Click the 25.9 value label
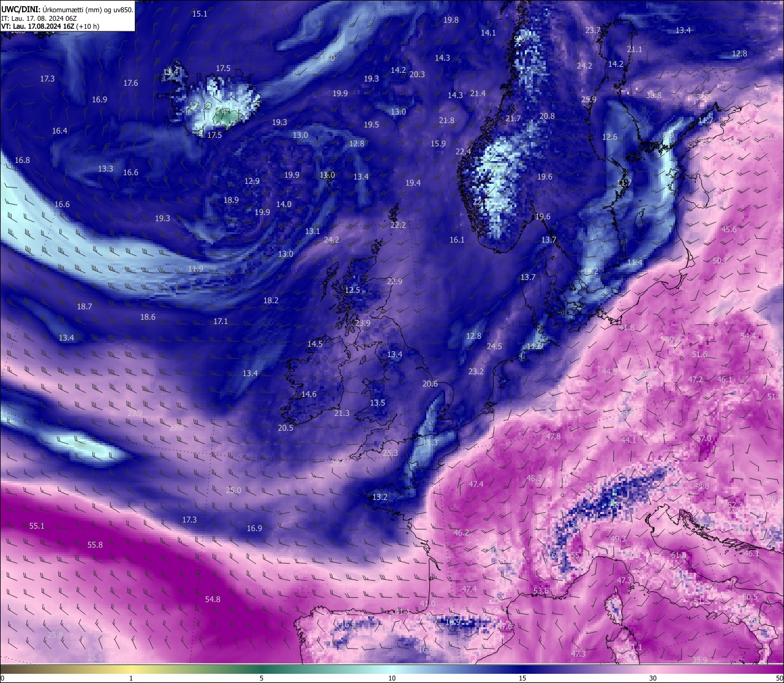 pyautogui.click(x=589, y=99)
